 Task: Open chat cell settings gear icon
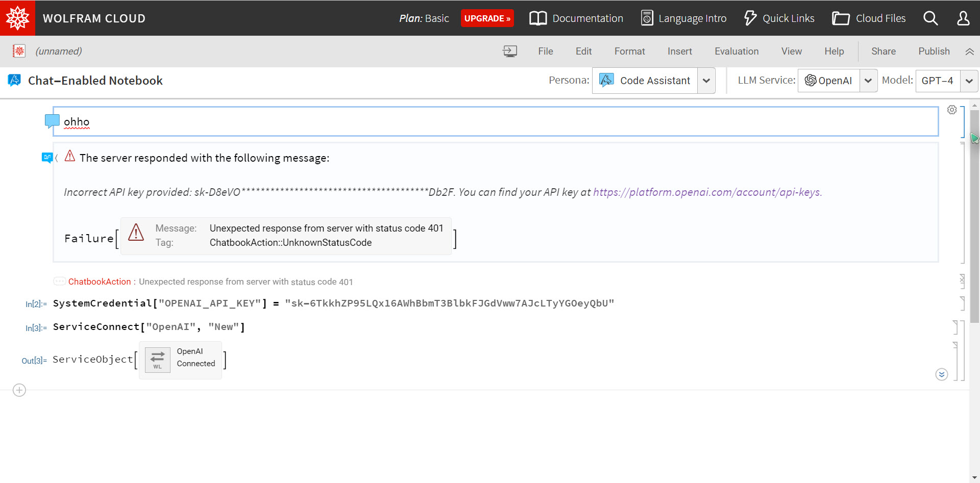[952, 110]
